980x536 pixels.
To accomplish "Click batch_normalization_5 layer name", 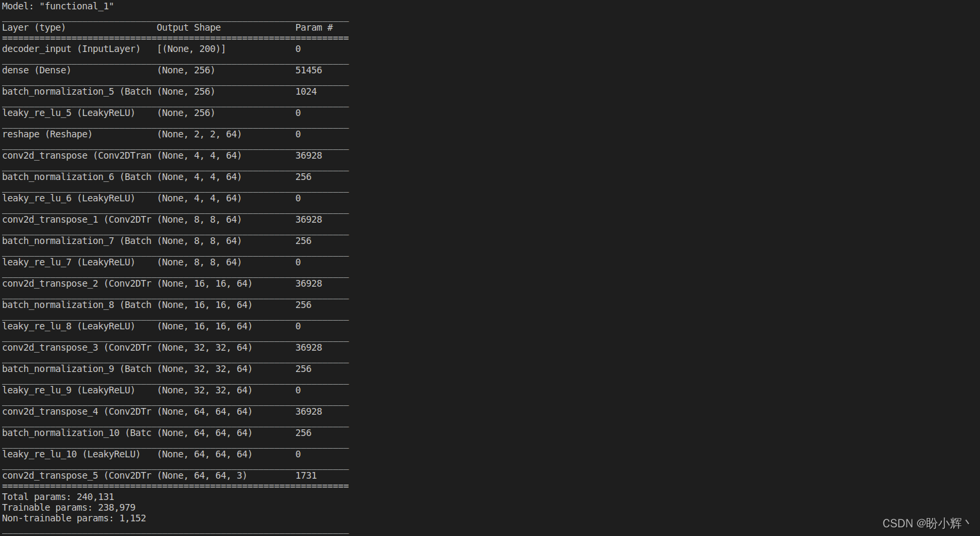I will (x=77, y=92).
